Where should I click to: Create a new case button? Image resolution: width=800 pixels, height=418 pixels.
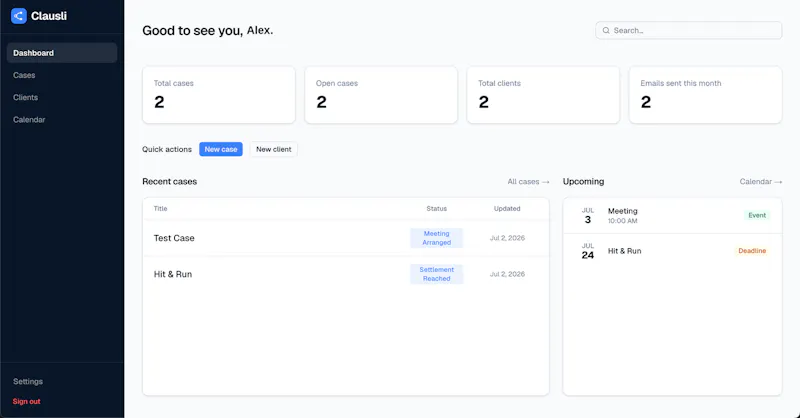(x=221, y=149)
